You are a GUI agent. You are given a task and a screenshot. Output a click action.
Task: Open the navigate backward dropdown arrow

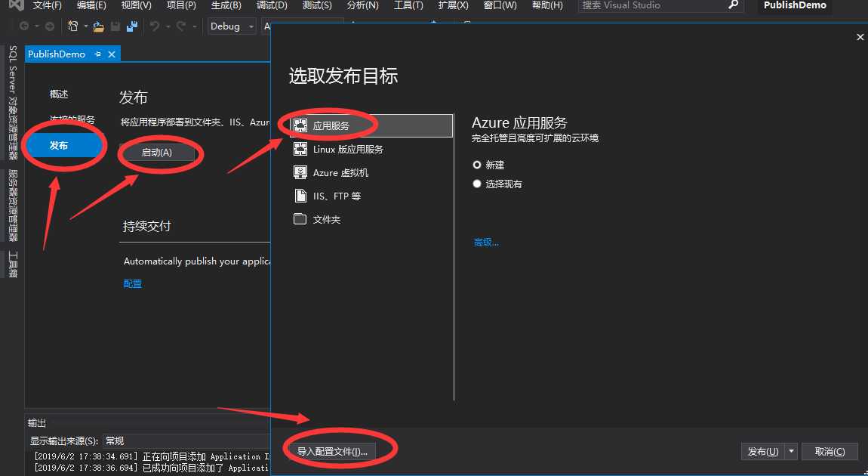coord(36,26)
